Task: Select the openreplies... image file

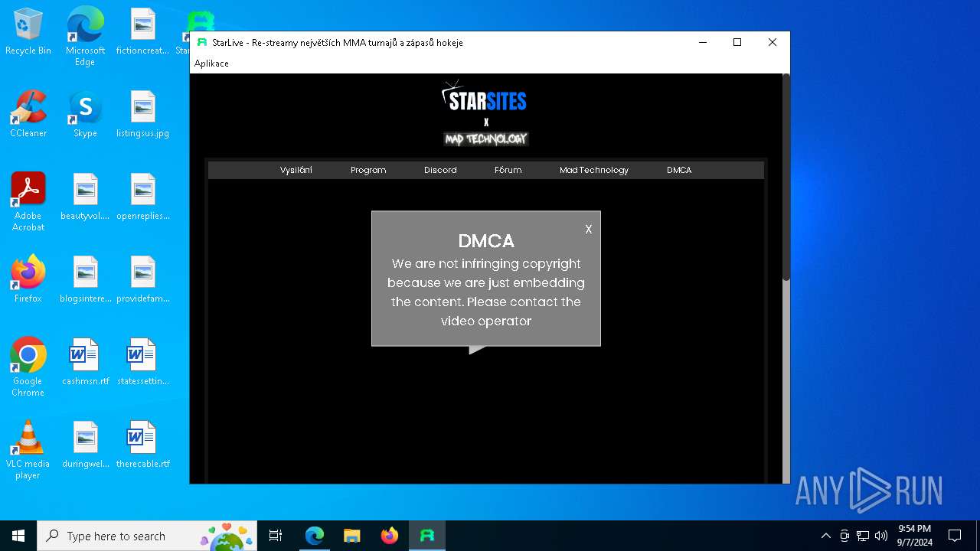Action: click(x=142, y=197)
